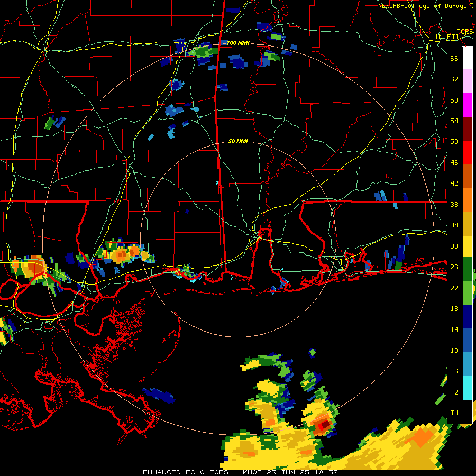The image size is (476, 476).
Task: Click the 'TOPS' legend title
Action: 465,32
